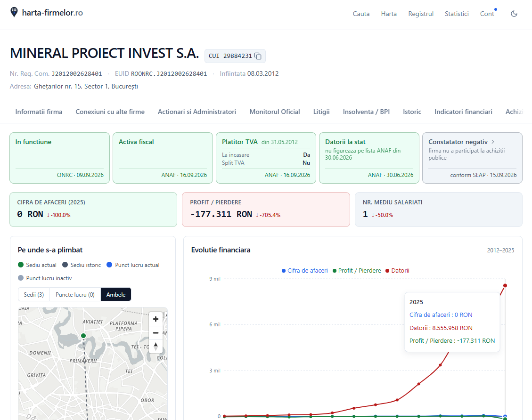This screenshot has width=532, height=420.
Task: Click EUID ROONRC.J2012002628401 value
Action: [169, 73]
